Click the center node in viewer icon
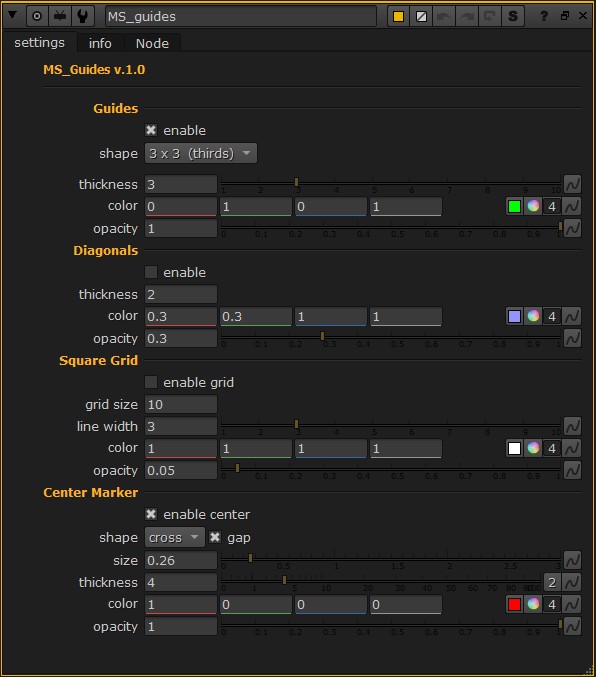This screenshot has width=596, height=677. pyautogui.click(x=37, y=16)
